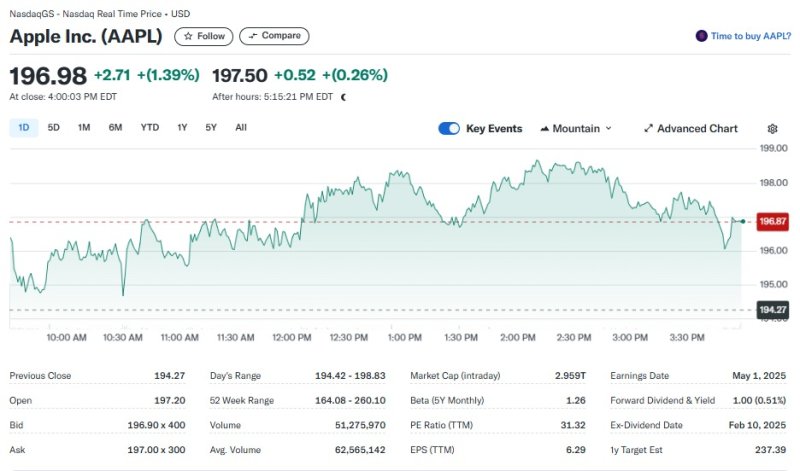Open the Mountain chart type dropdown
Screen dimensions: 800x471
click(x=576, y=129)
